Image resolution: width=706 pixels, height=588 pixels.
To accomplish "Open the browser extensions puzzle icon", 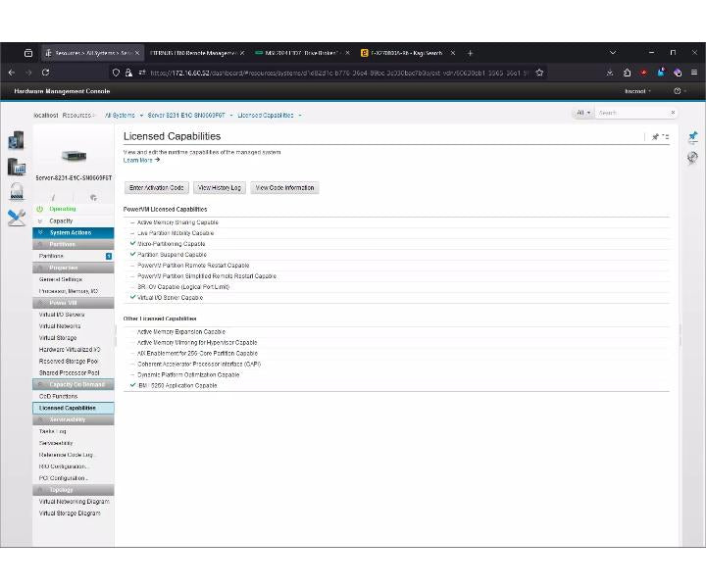I will (627, 73).
